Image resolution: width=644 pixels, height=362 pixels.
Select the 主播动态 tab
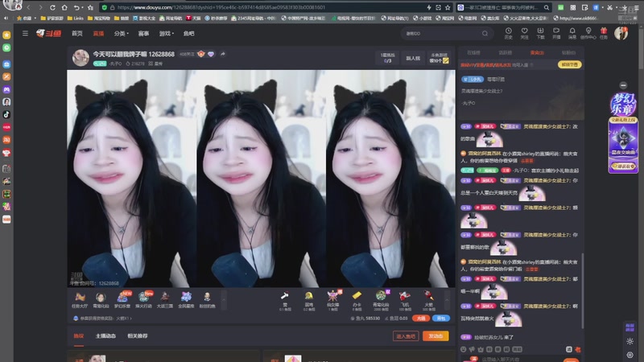point(105,335)
